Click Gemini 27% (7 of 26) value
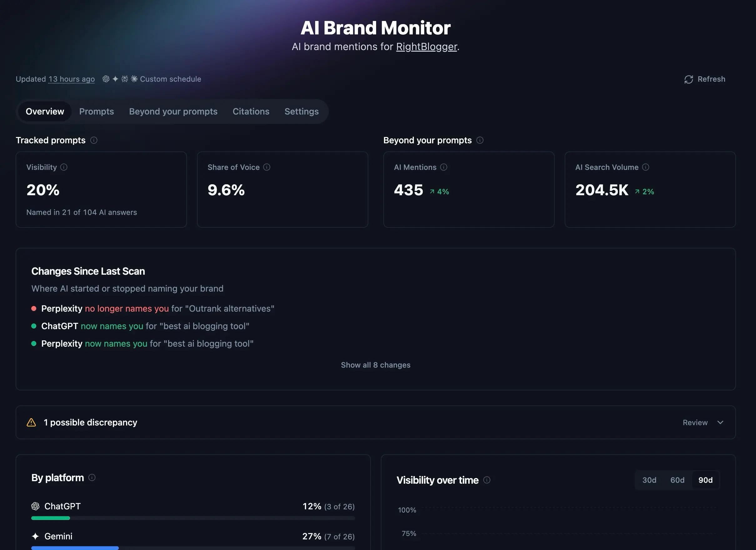 329,536
